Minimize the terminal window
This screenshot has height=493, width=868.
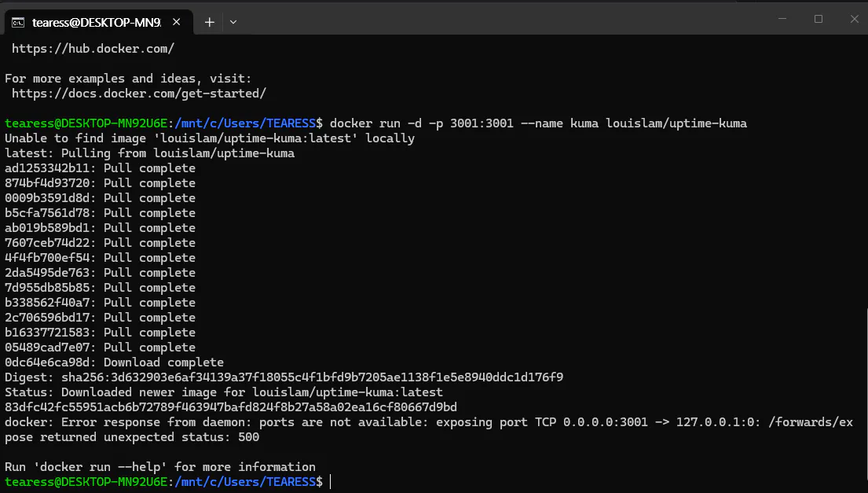[782, 19]
